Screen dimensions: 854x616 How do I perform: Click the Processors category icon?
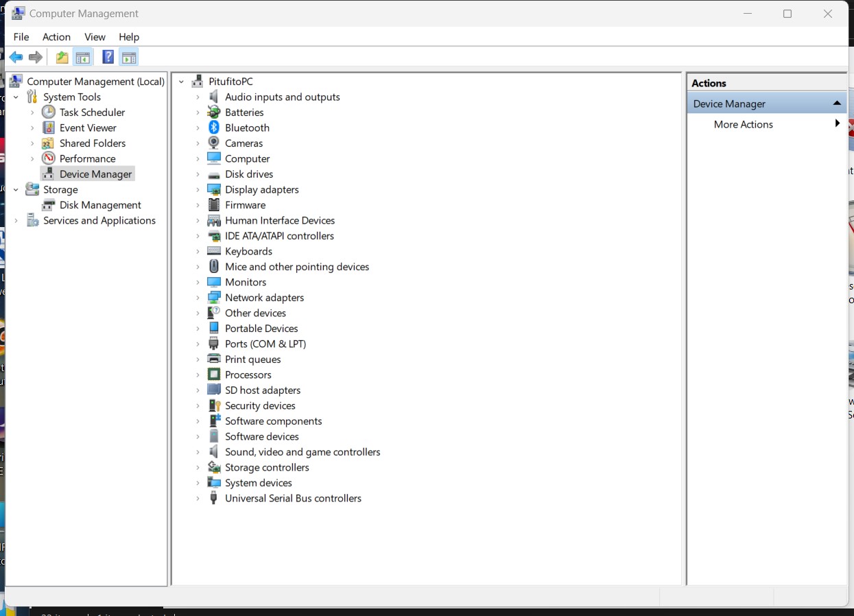click(214, 375)
